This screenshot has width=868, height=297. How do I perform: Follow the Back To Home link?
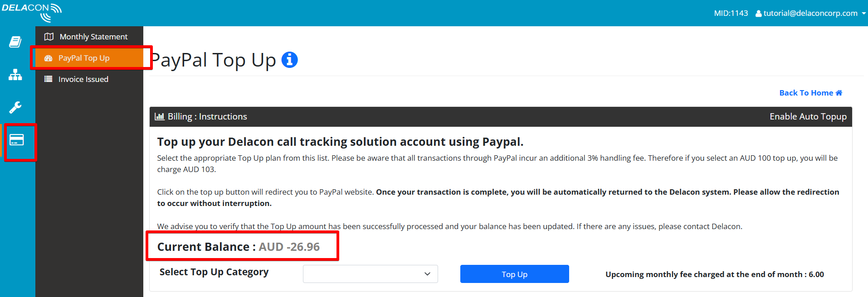point(811,93)
